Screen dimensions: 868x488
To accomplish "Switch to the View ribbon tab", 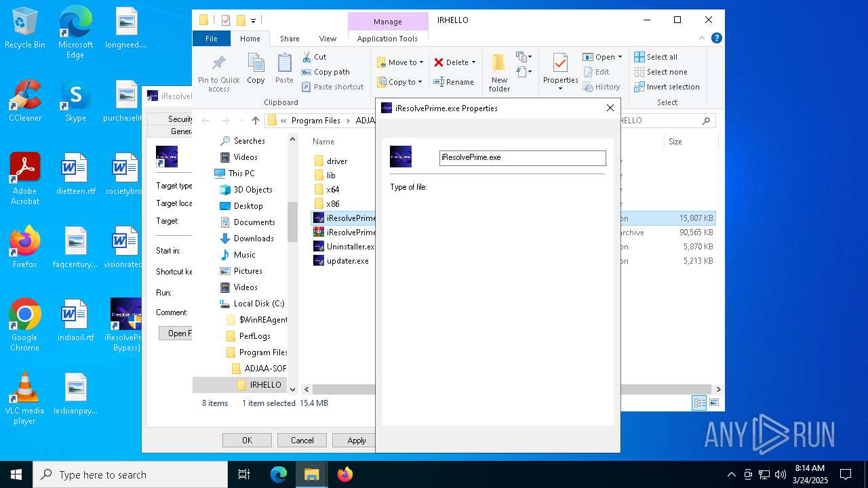I will tap(328, 39).
